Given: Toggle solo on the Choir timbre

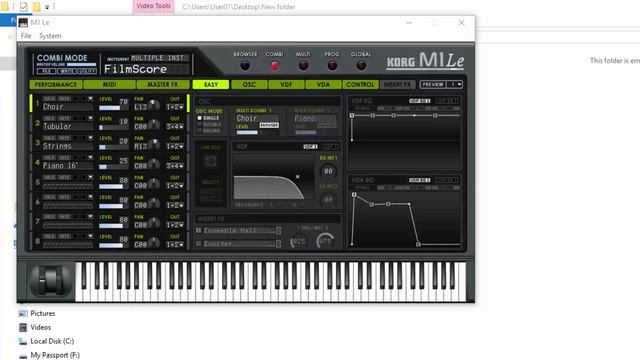Looking at the screenshot, I should pyautogui.click(x=49, y=99).
